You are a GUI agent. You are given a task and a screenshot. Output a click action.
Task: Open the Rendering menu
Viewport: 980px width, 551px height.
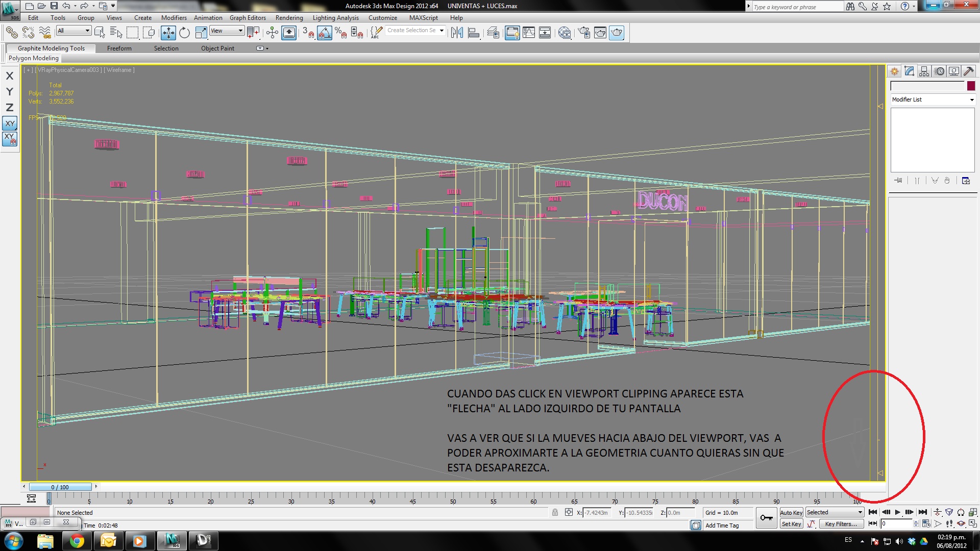coord(289,18)
